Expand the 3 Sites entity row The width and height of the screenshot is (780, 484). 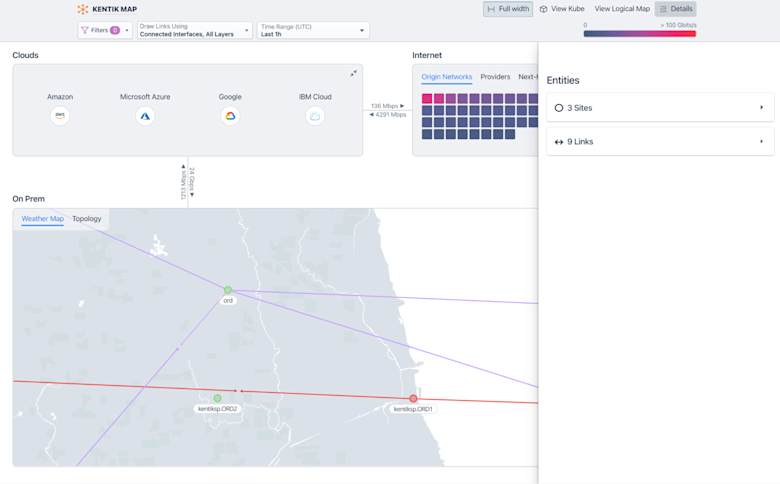[660, 107]
